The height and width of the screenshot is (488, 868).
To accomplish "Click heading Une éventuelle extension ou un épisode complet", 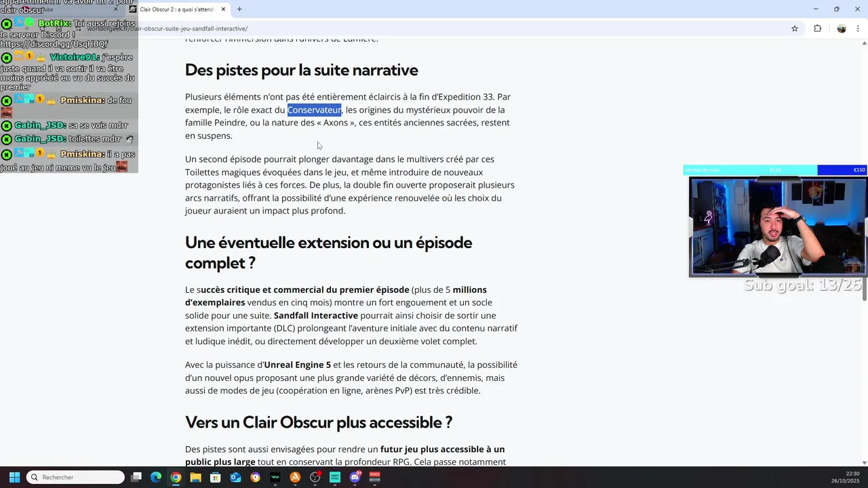I will point(328,253).
